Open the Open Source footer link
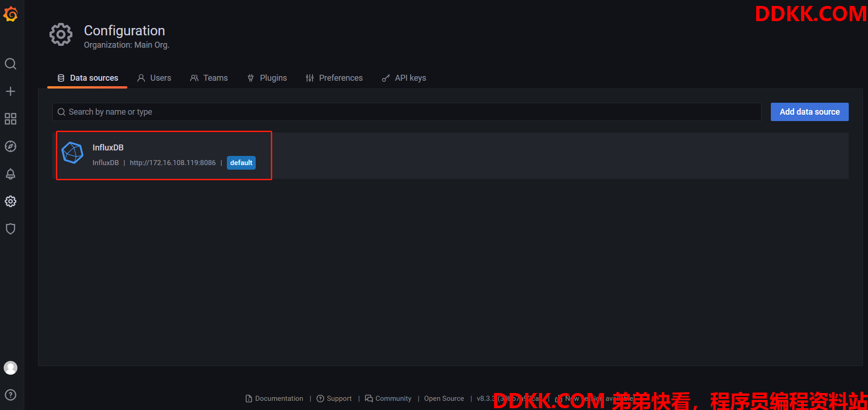 [x=444, y=399]
